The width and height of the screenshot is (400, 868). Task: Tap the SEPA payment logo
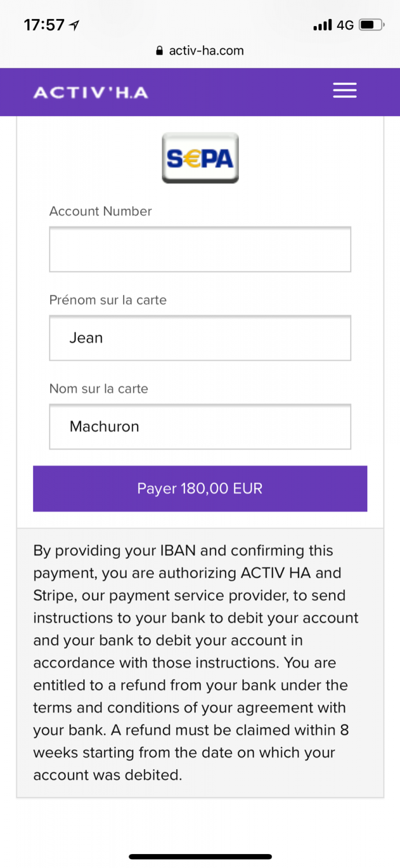[x=200, y=158]
